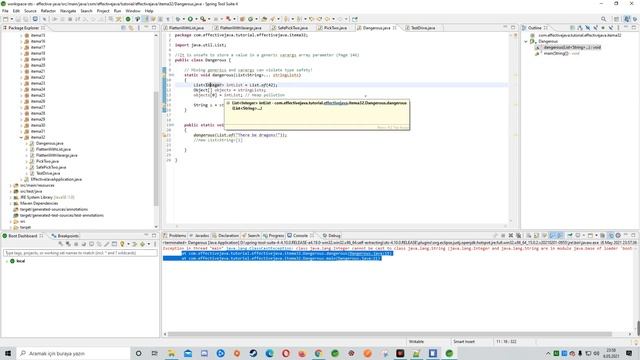Toggle Link with Editor in Package Explorer

coord(131,28)
